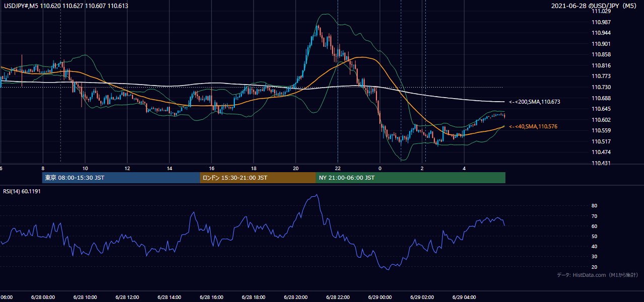Click the 40 SMA 110.576 line label
This screenshot has width=644, height=302.
click(x=534, y=126)
